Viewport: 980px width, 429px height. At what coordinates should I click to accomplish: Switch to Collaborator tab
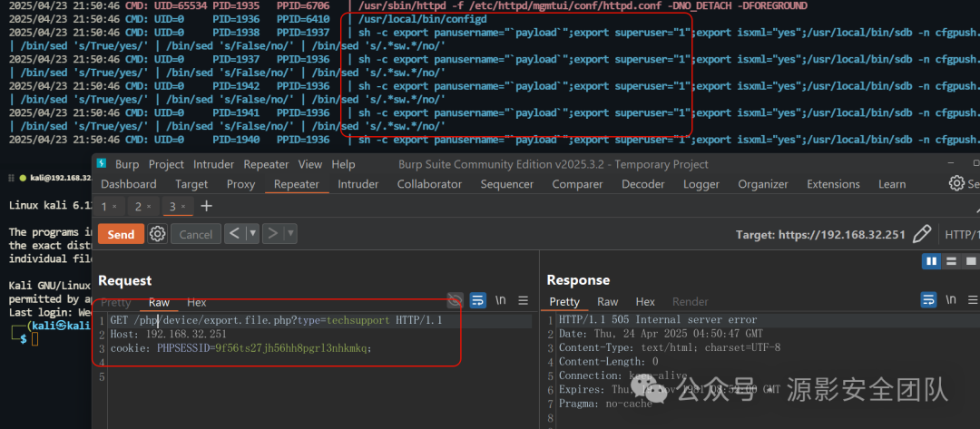[x=429, y=184]
